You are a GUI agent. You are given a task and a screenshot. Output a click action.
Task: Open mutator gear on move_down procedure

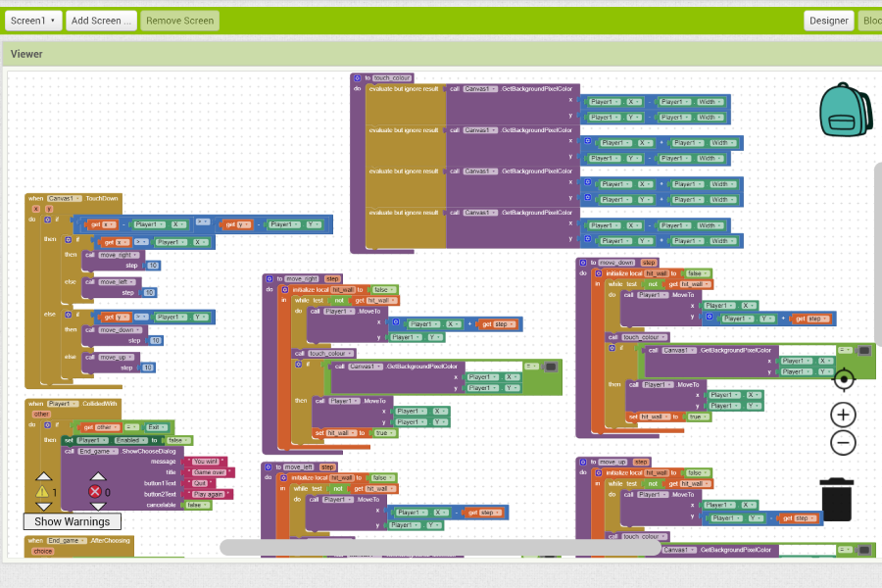[583, 263]
